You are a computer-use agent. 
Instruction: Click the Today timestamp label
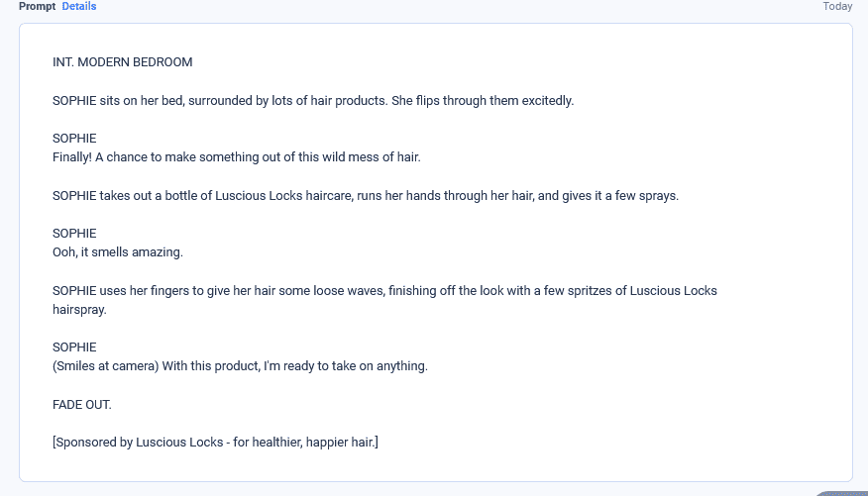pyautogui.click(x=837, y=7)
